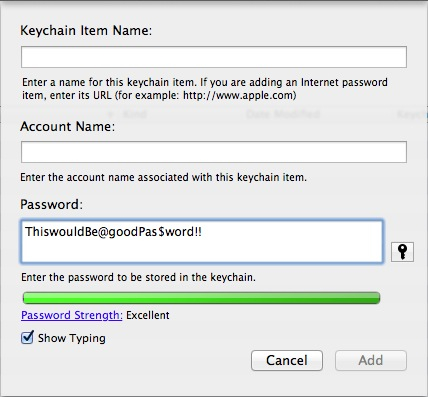
Task: Click the Keychain Item Name label
Action: pyautogui.click(x=86, y=30)
